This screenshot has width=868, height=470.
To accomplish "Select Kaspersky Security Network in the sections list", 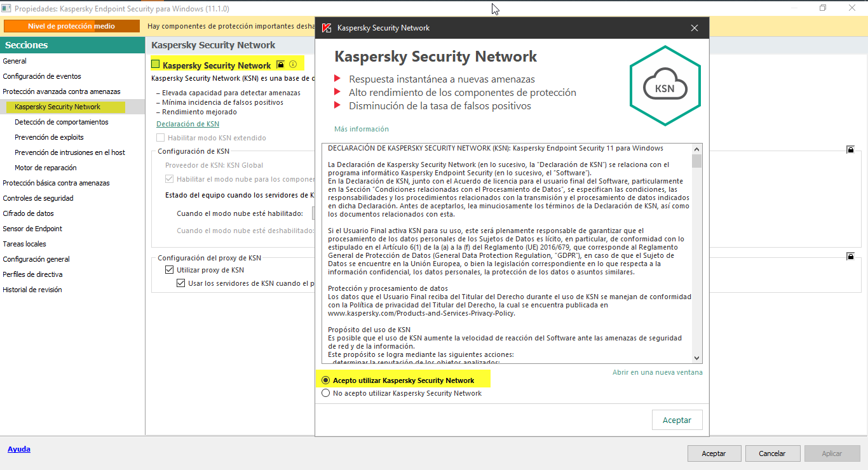I will click(58, 107).
